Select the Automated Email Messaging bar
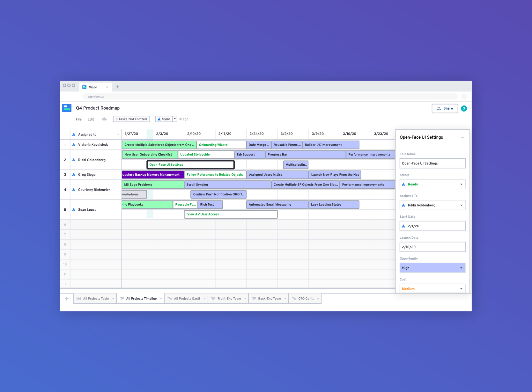Screen dimensions: 532x392 (277, 205)
